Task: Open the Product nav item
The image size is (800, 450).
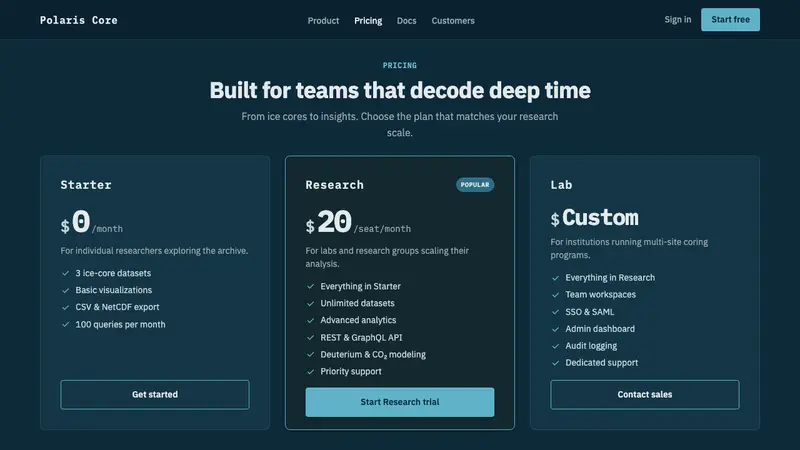Action: tap(323, 21)
